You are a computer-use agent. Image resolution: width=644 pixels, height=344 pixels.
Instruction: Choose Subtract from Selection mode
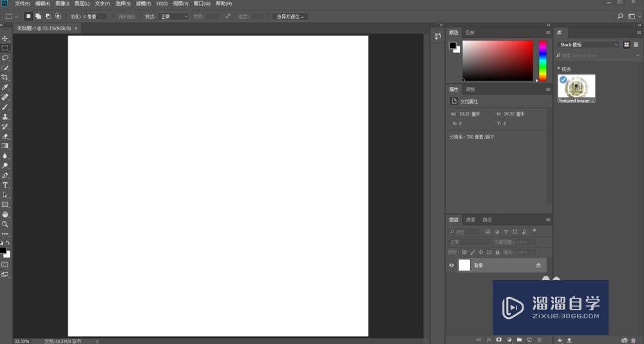[x=48, y=17]
